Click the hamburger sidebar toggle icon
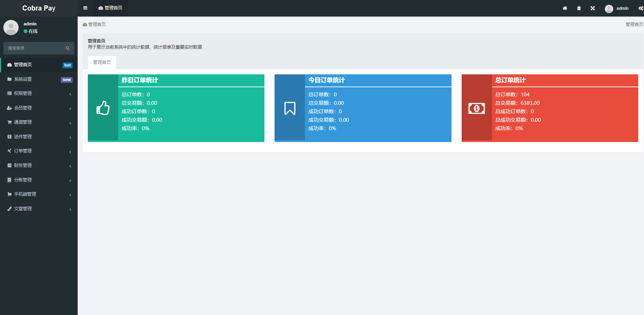The width and height of the screenshot is (644, 315). point(85,8)
